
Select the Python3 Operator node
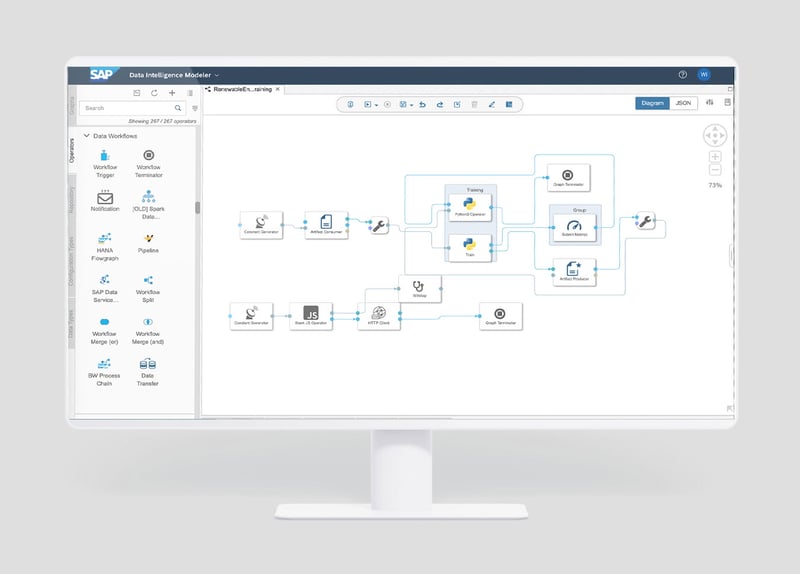[470, 208]
